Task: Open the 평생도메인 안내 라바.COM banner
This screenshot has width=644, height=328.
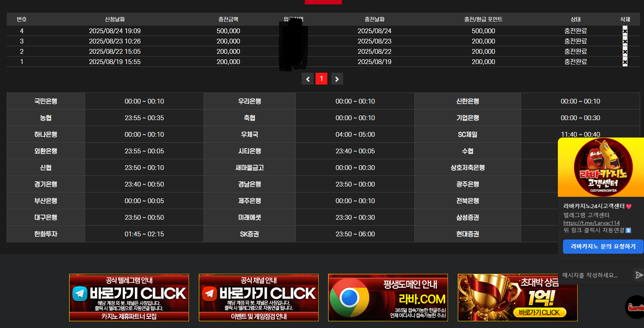Action: pos(388,298)
